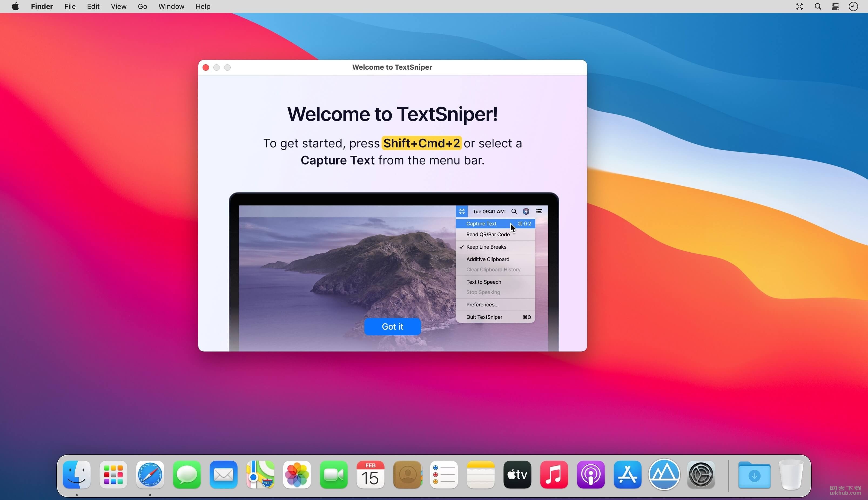Click the Welcome to TextSniper! heading

[393, 114]
